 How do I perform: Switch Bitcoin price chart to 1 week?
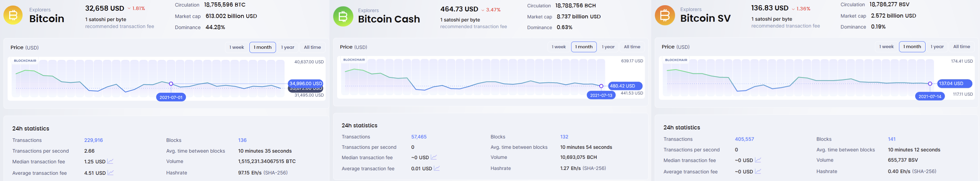click(x=237, y=47)
